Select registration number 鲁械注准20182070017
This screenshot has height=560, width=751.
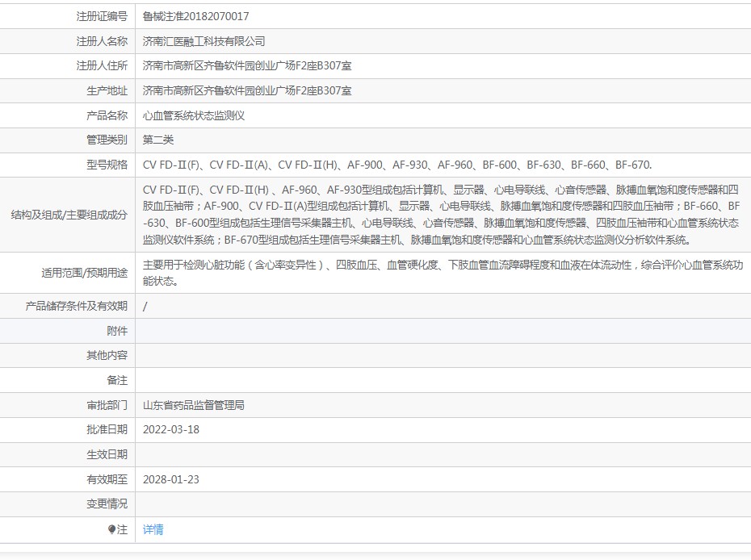pos(196,16)
